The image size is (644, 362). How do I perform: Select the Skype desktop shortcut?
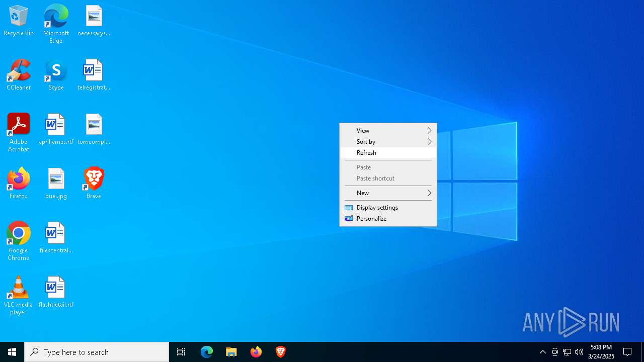[56, 75]
